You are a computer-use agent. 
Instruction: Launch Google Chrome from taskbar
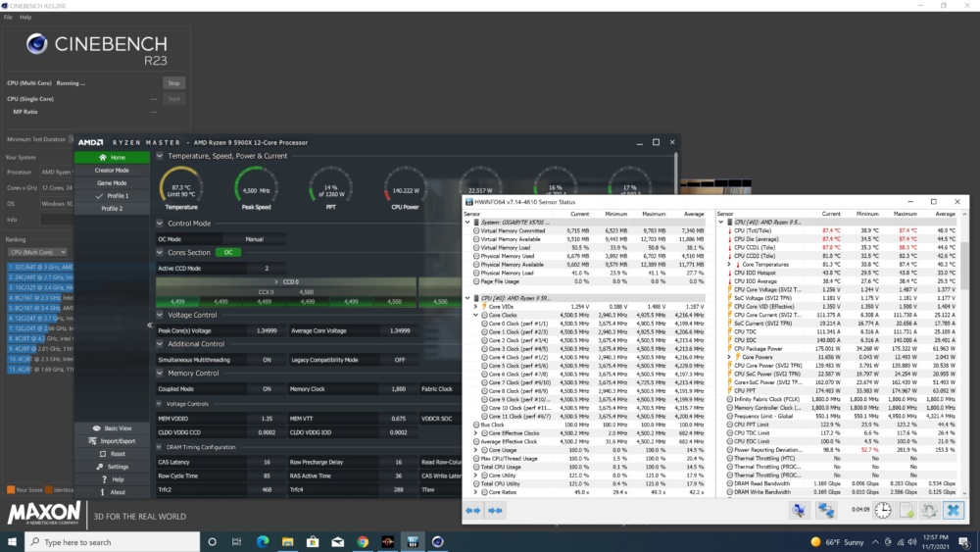[x=363, y=541]
